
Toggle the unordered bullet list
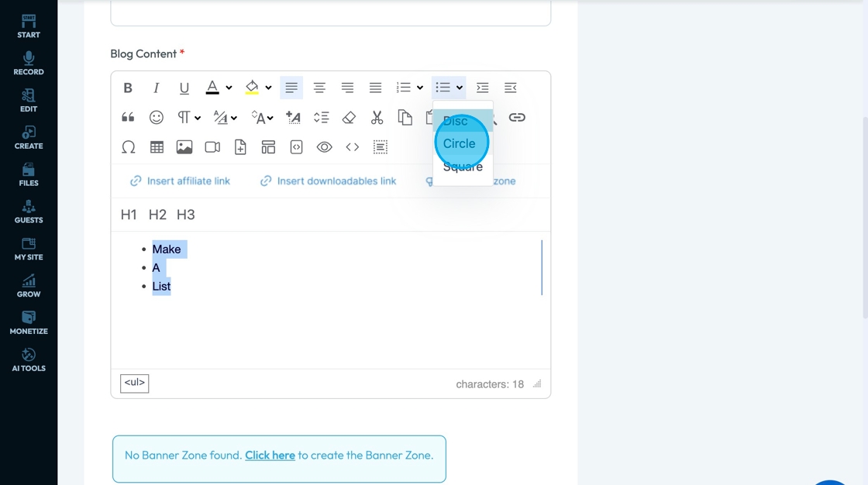pyautogui.click(x=443, y=88)
